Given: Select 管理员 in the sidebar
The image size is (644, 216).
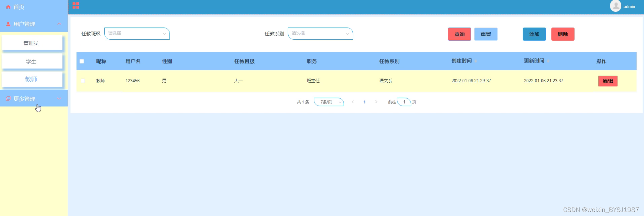Looking at the screenshot, I should (x=32, y=43).
